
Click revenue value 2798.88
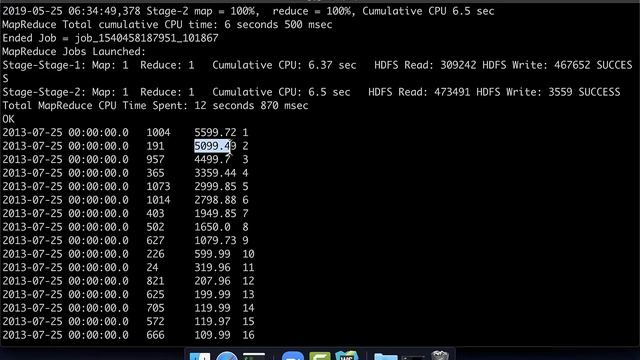(x=215, y=200)
